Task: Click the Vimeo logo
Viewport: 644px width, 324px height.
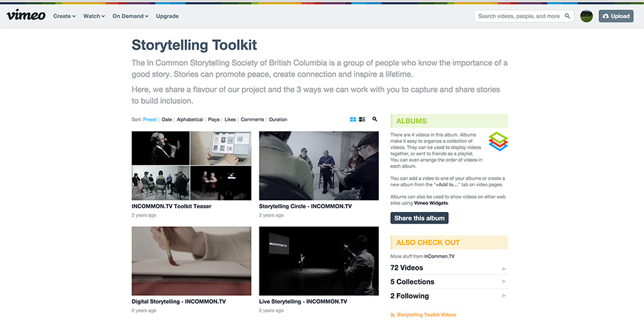Action: tap(26, 15)
